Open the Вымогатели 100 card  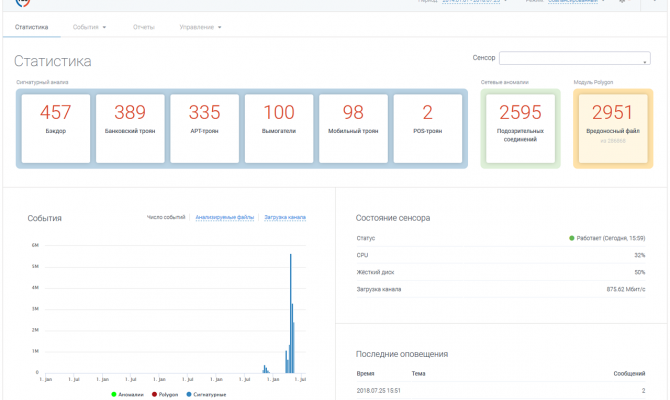(279, 128)
